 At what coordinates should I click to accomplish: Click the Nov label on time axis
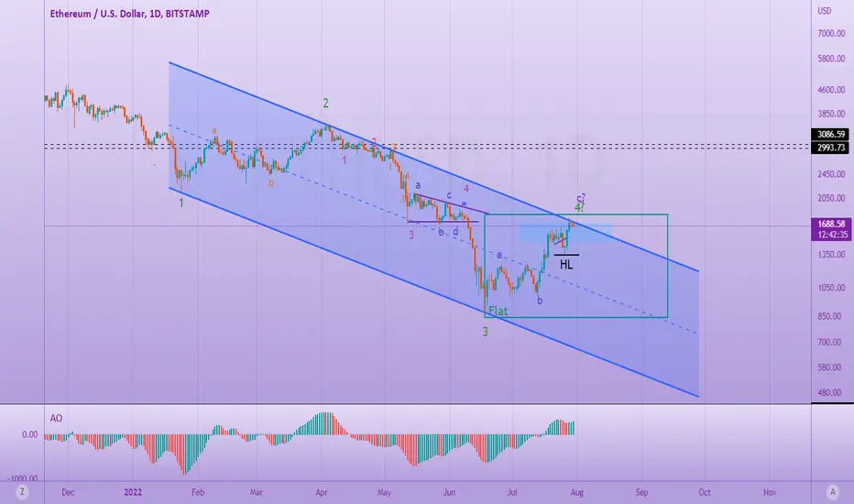(770, 492)
